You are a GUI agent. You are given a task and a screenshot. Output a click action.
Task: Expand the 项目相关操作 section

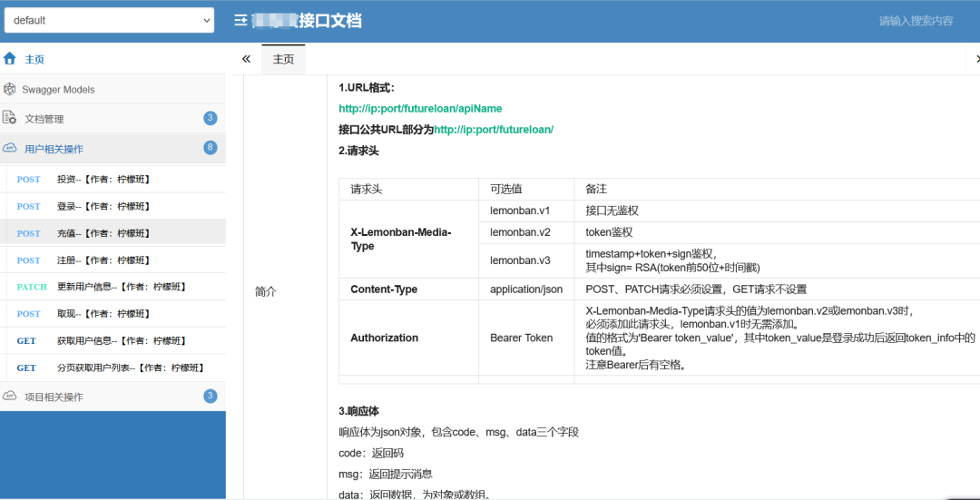pyautogui.click(x=113, y=397)
